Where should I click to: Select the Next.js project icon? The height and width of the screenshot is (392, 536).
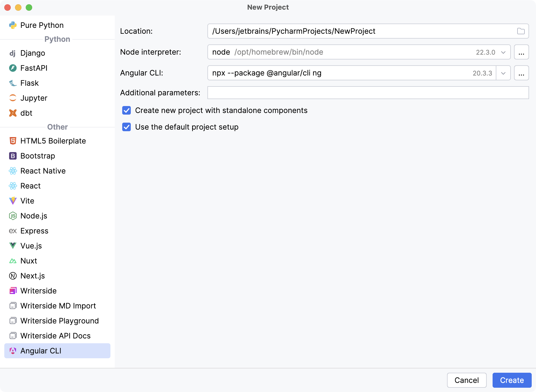(x=13, y=276)
